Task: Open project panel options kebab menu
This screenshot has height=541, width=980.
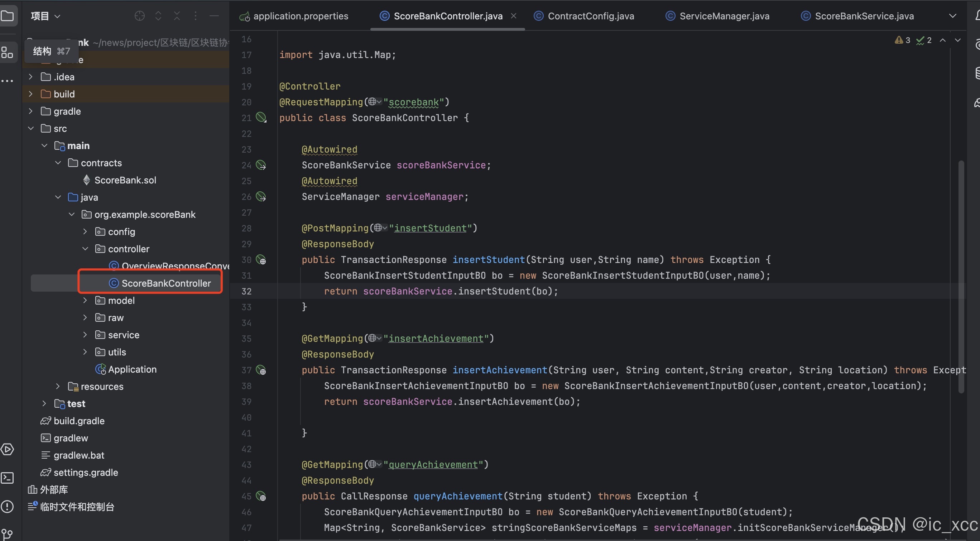Action: [196, 16]
